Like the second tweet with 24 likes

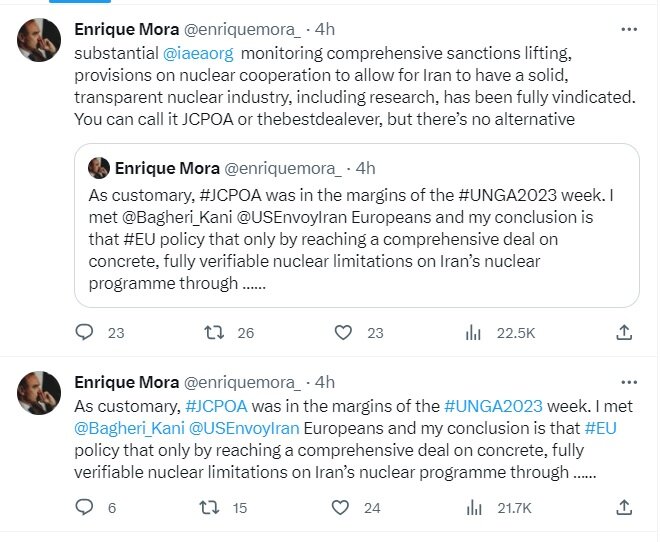[x=343, y=508]
